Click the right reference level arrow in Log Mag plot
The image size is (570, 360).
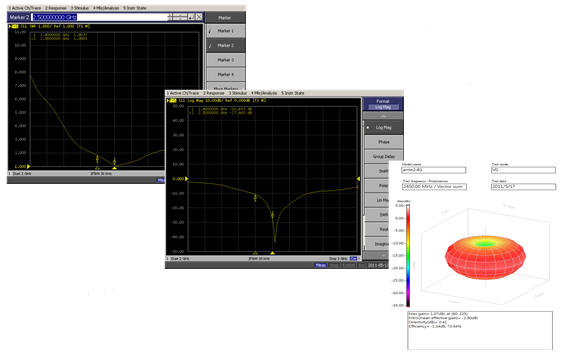pos(358,179)
